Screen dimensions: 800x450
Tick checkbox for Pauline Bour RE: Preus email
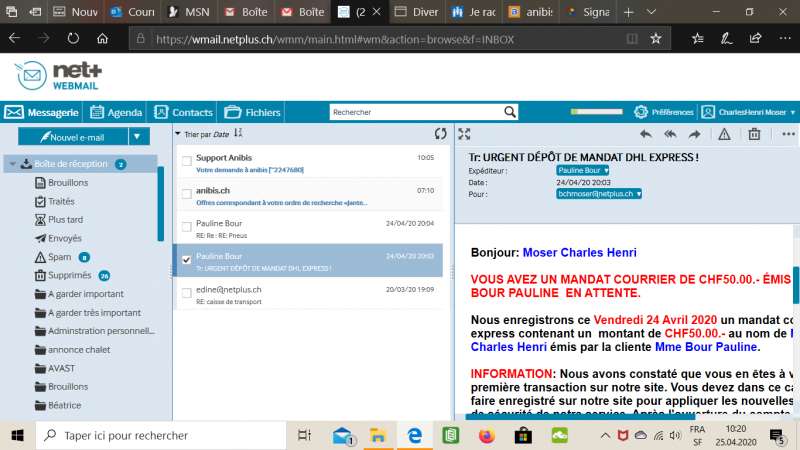coord(187,227)
